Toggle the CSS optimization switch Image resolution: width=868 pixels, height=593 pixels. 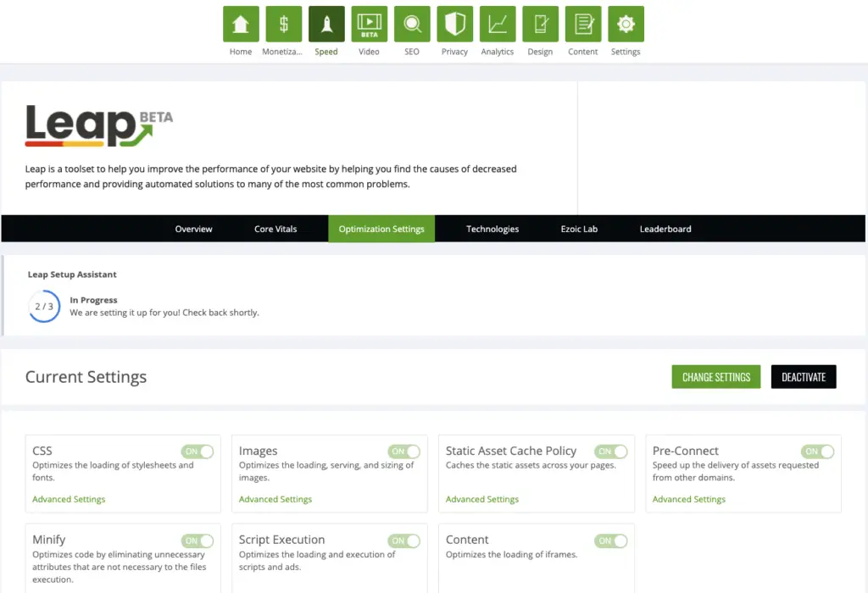pyautogui.click(x=197, y=452)
